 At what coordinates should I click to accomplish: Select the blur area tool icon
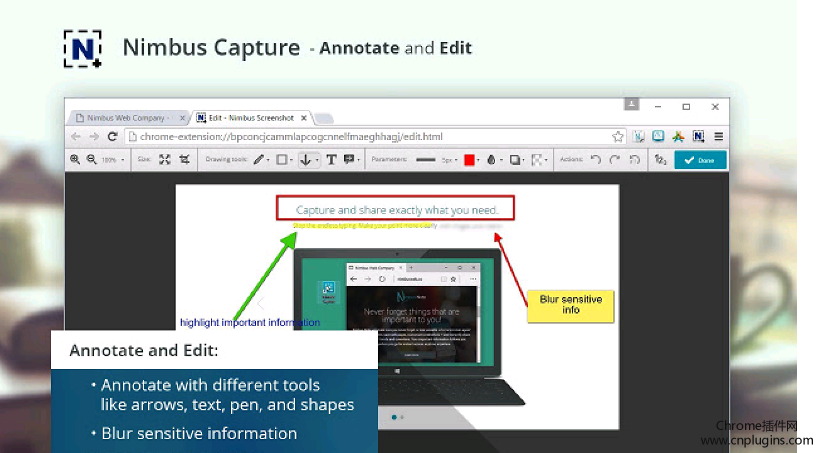coord(536,160)
